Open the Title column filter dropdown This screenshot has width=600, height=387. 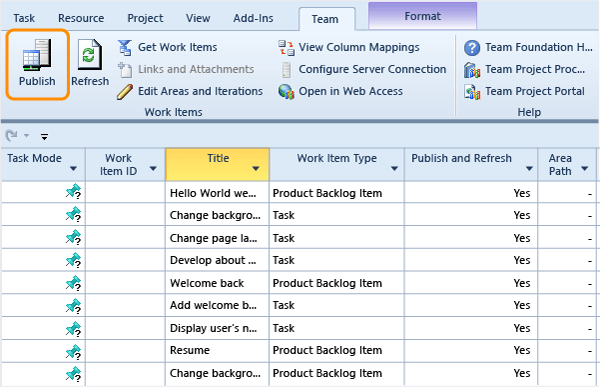coord(256,168)
